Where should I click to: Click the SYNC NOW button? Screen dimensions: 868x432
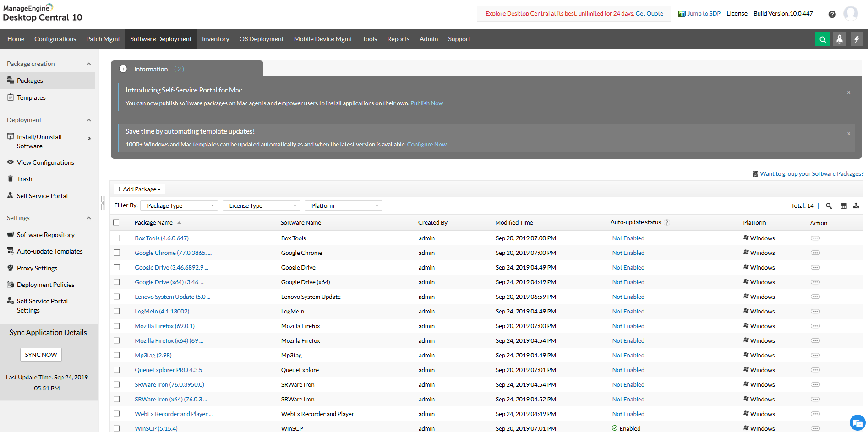[x=41, y=354]
